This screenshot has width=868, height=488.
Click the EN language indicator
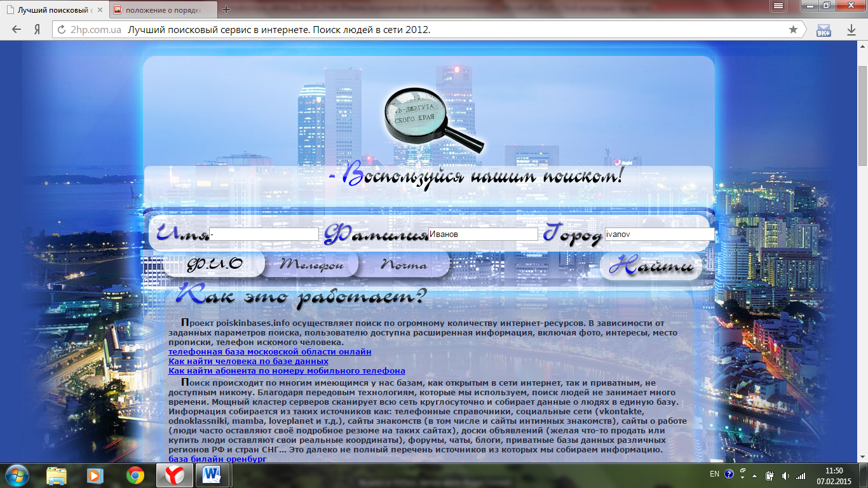[714, 474]
